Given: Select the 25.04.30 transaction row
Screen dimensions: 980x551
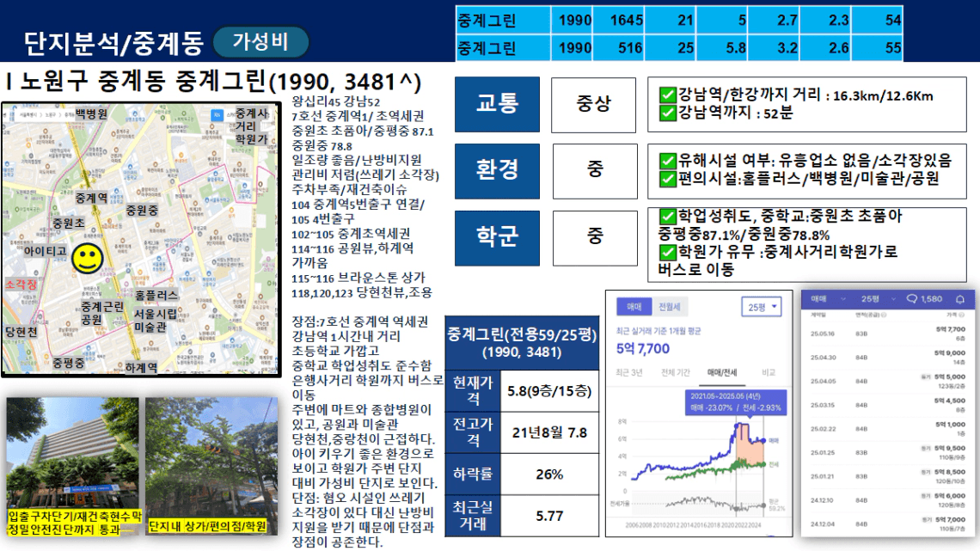Looking at the screenshot, I should 887,358.
